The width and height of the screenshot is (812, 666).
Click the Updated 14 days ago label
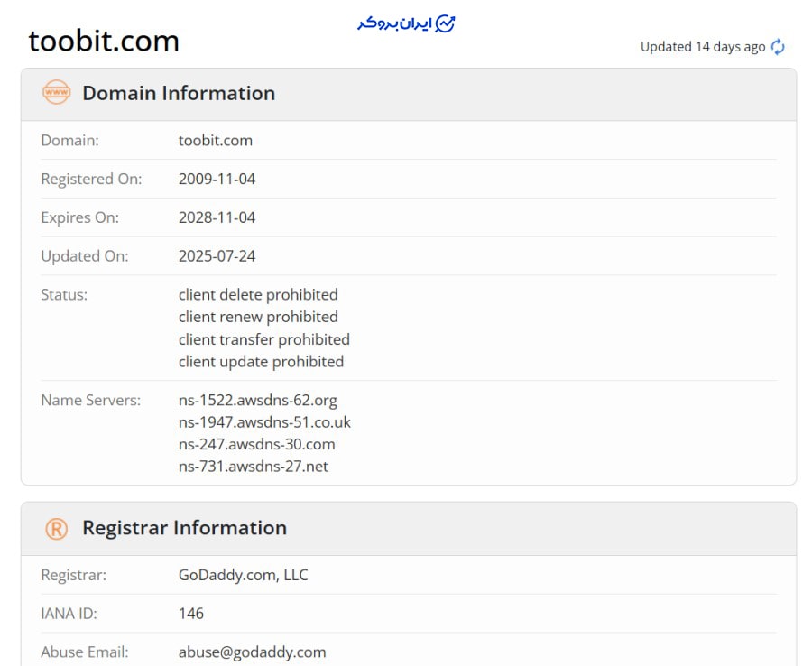point(703,46)
